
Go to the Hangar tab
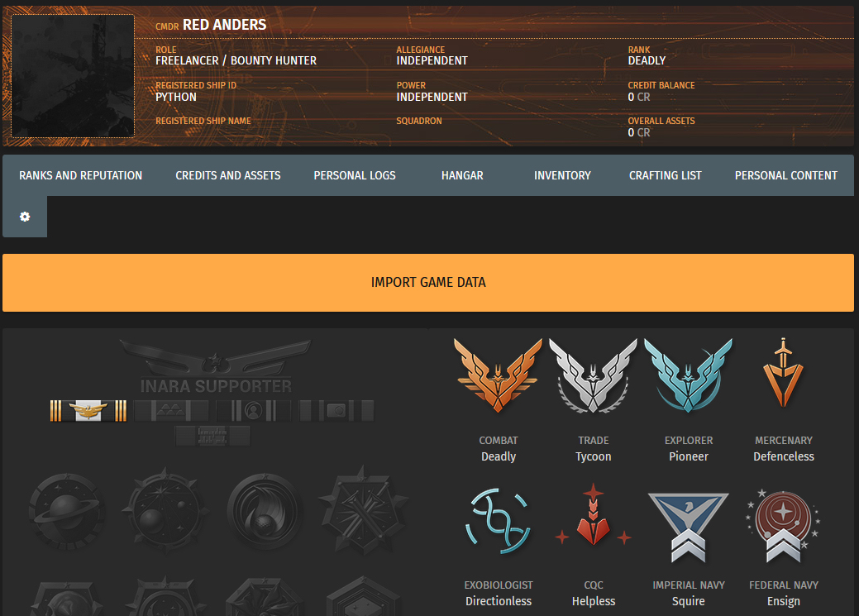[462, 175]
